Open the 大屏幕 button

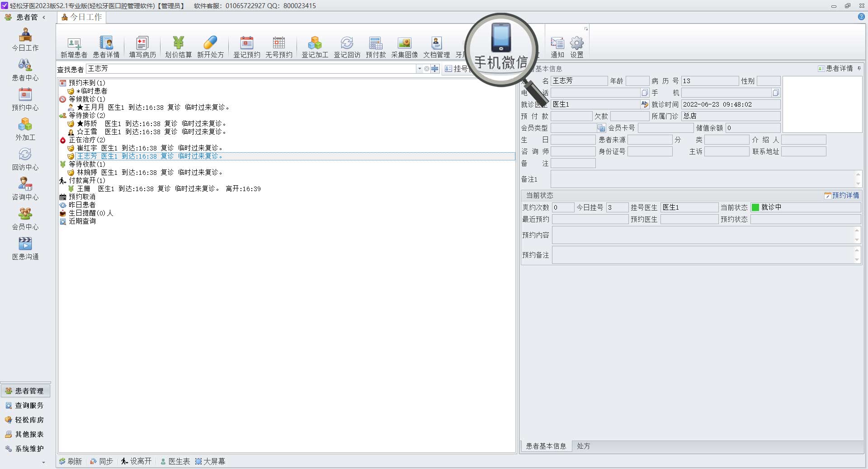coord(210,461)
